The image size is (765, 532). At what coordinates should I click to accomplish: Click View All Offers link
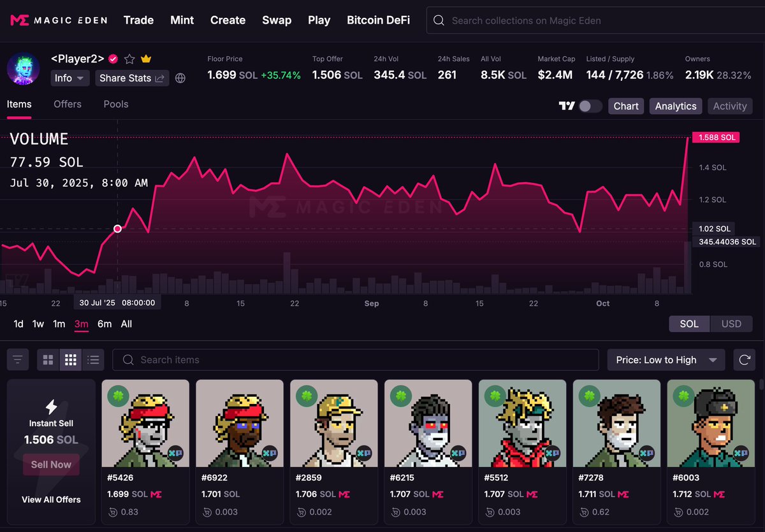[x=51, y=500]
